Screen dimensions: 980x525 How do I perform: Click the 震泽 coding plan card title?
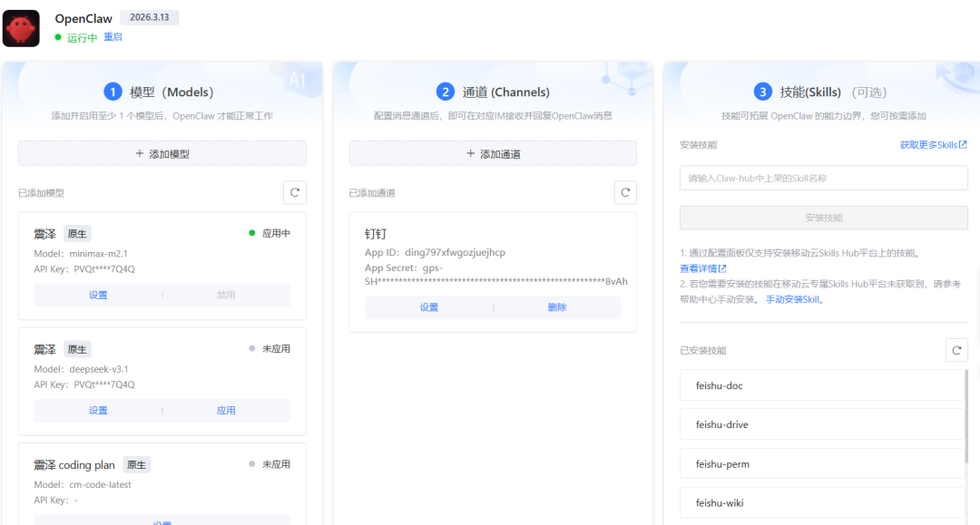pos(74,465)
